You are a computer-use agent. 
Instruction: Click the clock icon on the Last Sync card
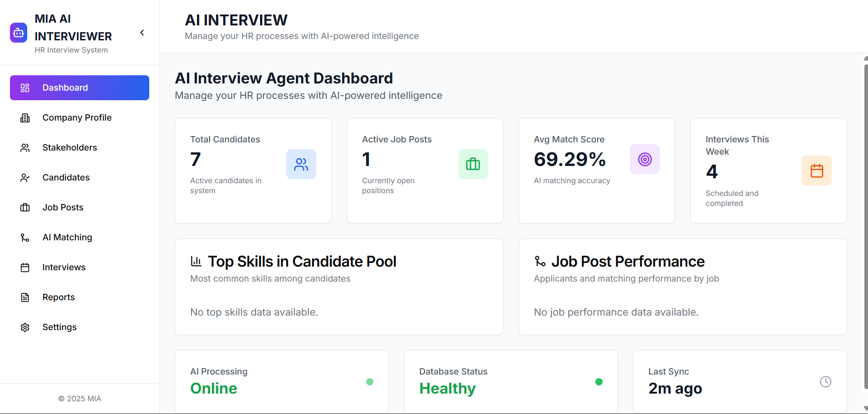point(825,381)
